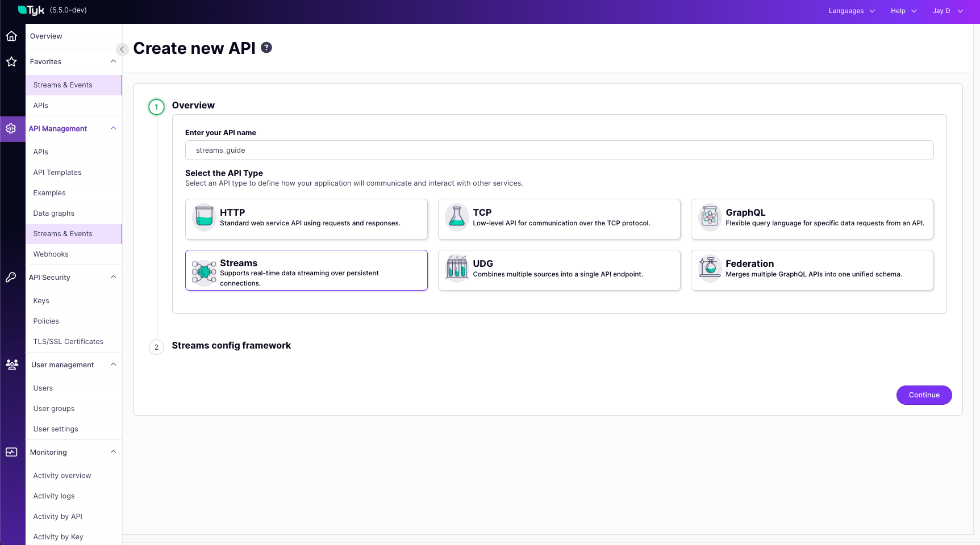Click the User Management people icon
The width and height of the screenshot is (980, 545).
tap(11, 364)
